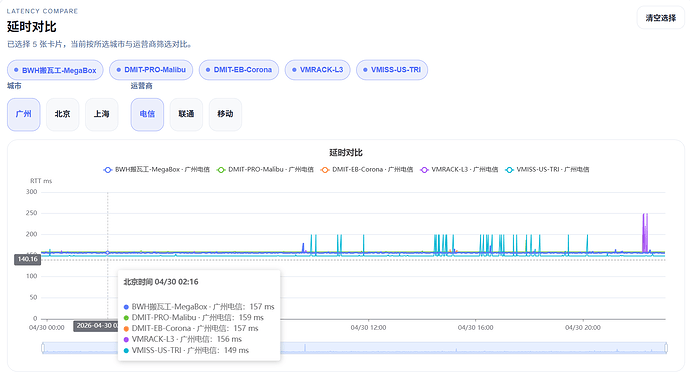This screenshot has height=374, width=690.
Task: Select 移动 carrier filter
Action: [x=225, y=114]
